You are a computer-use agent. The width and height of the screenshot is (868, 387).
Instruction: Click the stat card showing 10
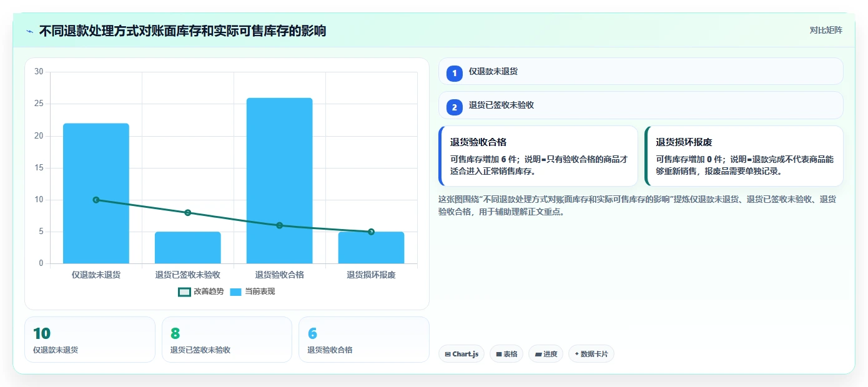90,340
